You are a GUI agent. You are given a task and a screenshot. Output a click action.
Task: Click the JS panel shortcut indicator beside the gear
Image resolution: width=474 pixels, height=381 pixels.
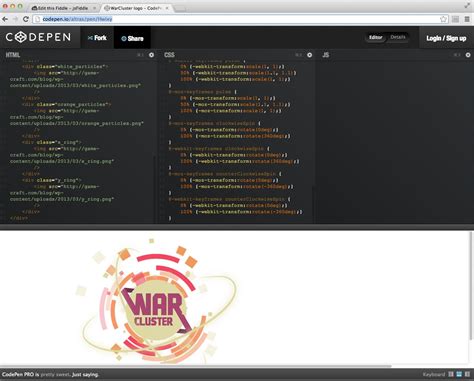coord(457,55)
